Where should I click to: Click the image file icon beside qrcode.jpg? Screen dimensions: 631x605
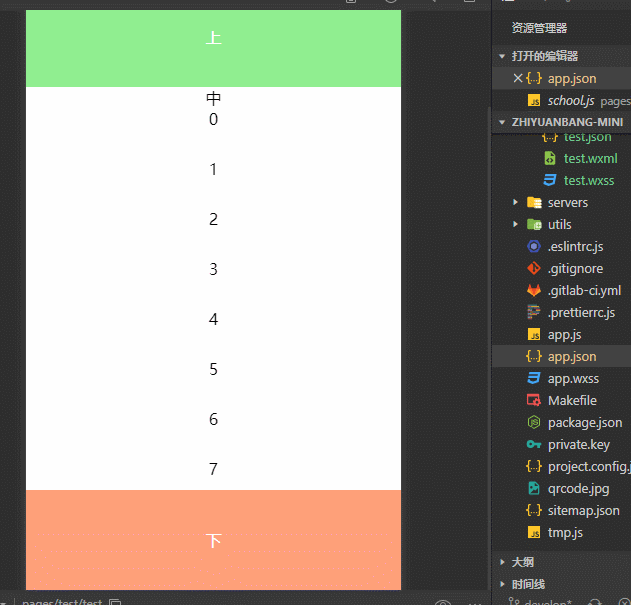[x=534, y=488]
